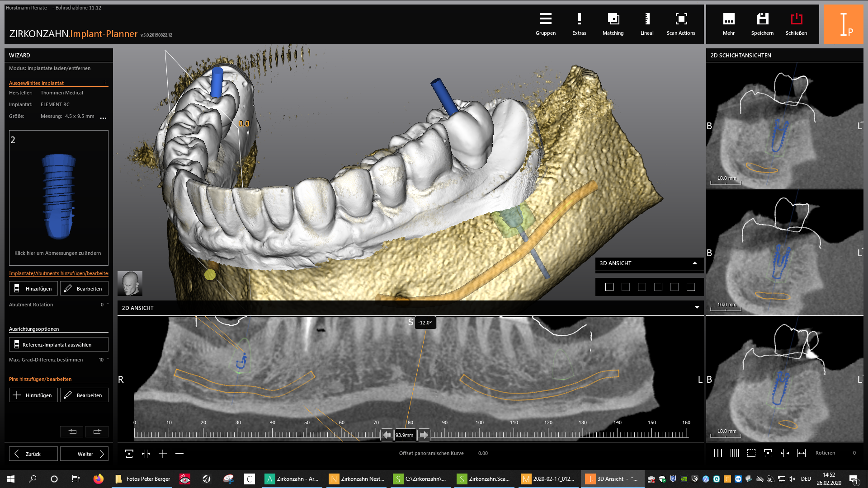This screenshot has width=868, height=488.
Task: Click the head orientation thumbnail
Action: (x=130, y=283)
